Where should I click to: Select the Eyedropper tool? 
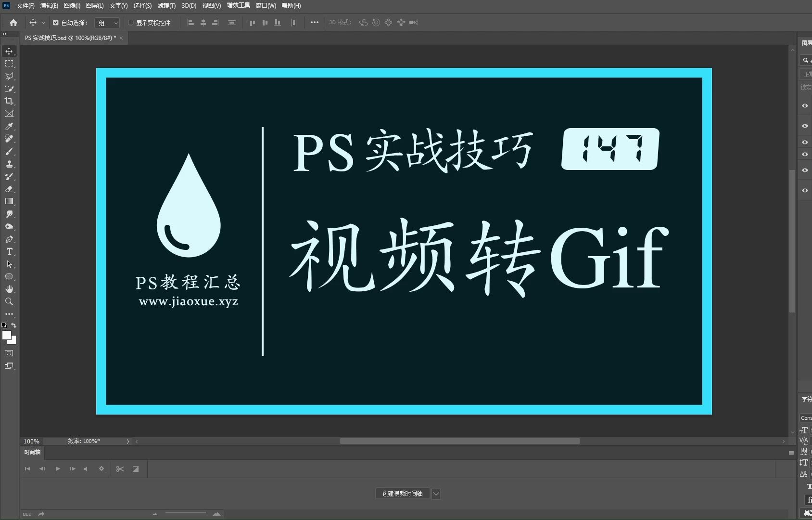click(x=9, y=126)
